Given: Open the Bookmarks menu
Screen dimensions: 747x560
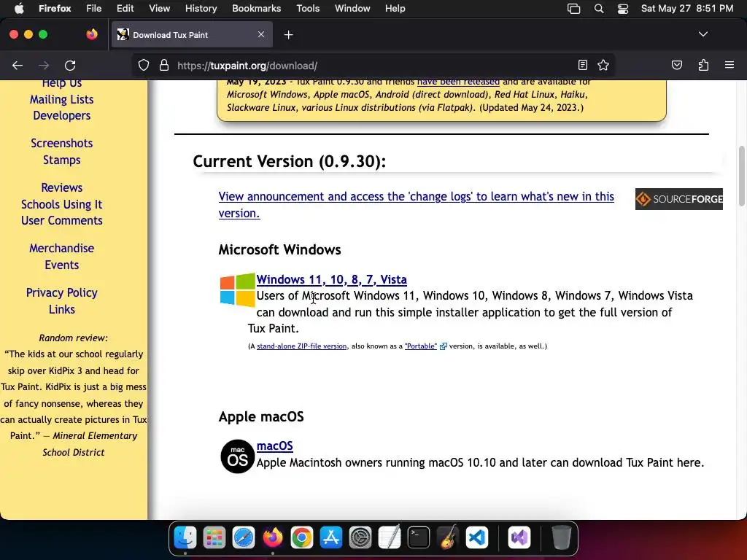Looking at the screenshot, I should (256, 9).
